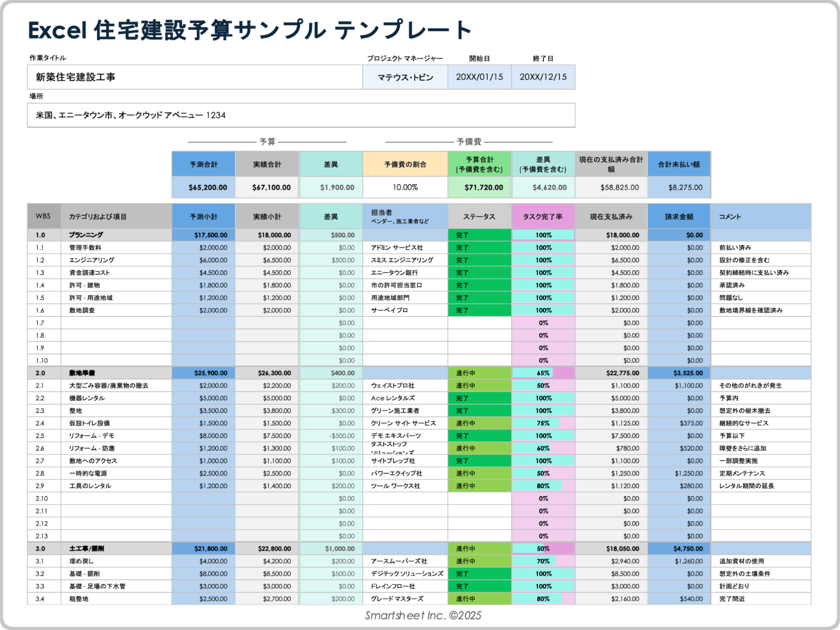Select the コメント column header
840x630 pixels.
[761, 216]
